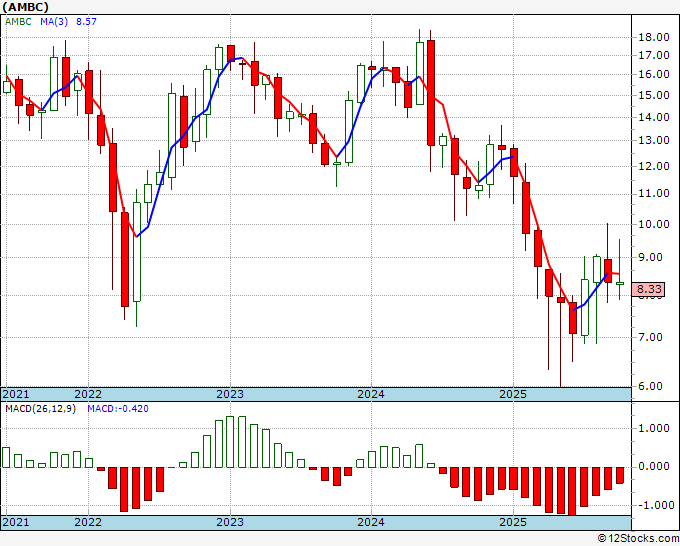Click the 12.00 price axis label
680x546 pixels.
[654, 166]
